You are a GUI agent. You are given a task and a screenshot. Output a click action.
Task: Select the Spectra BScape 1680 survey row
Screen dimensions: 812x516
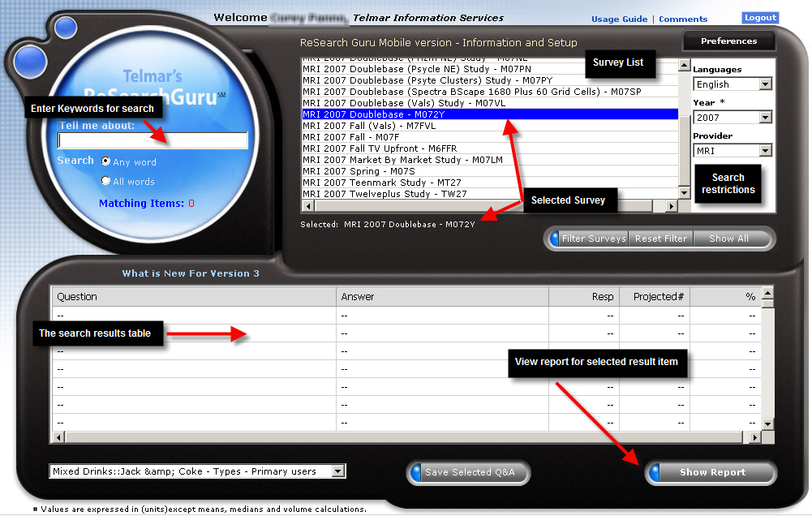coord(490,92)
